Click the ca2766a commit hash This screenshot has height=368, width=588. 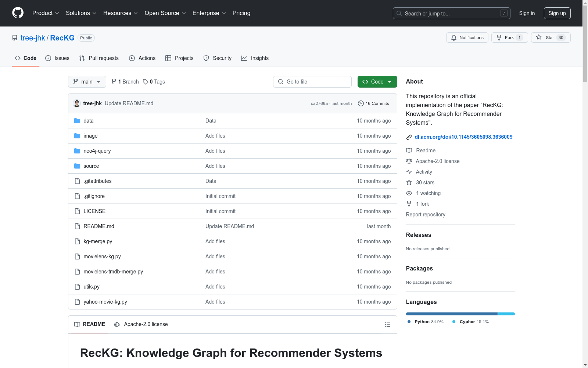[x=319, y=103]
